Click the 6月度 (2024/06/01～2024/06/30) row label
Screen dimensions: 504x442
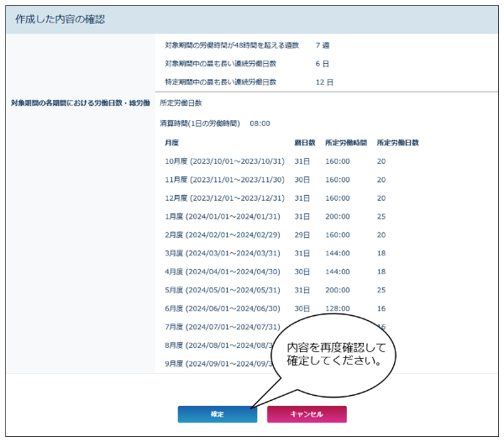coord(221,309)
